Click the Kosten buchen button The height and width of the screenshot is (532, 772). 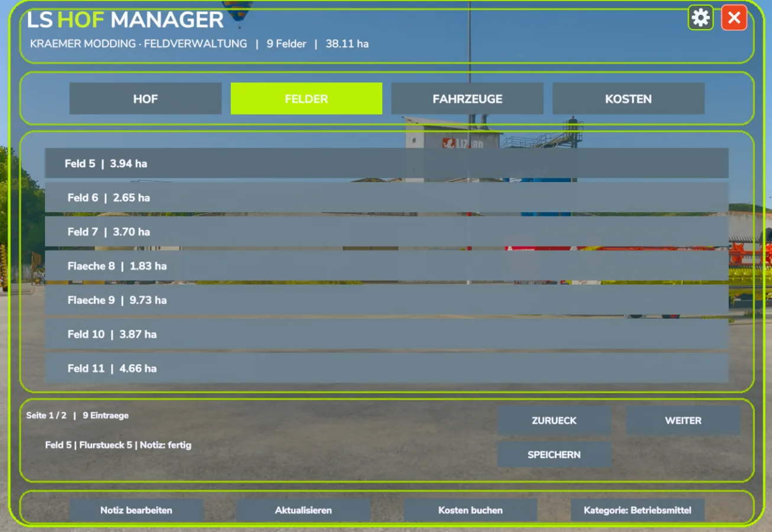coord(470,510)
